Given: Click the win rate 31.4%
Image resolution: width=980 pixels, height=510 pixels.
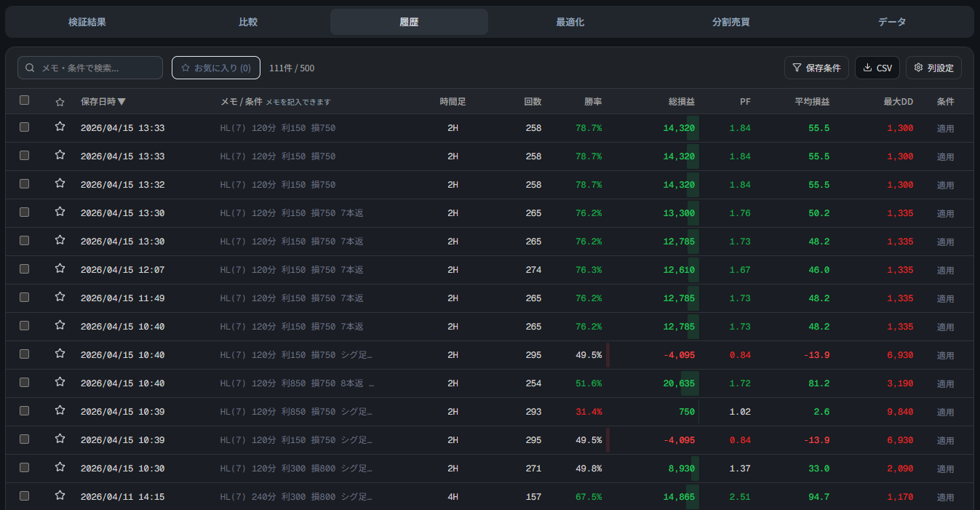Looking at the screenshot, I should pyautogui.click(x=589, y=412).
